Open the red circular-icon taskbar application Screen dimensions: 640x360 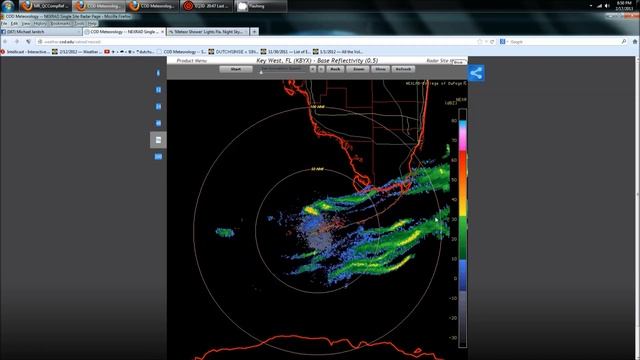[206, 6]
